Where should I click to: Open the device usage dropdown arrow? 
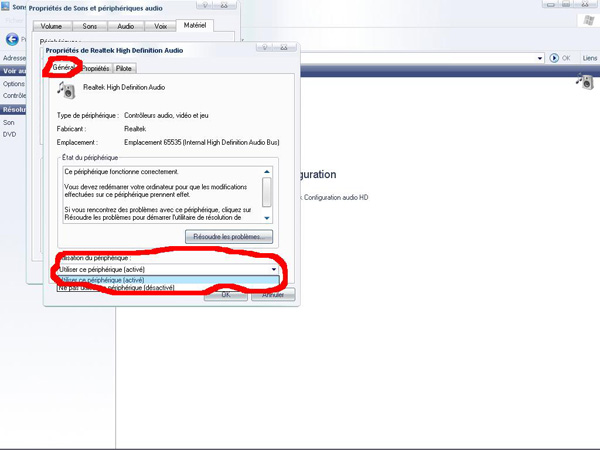272,269
